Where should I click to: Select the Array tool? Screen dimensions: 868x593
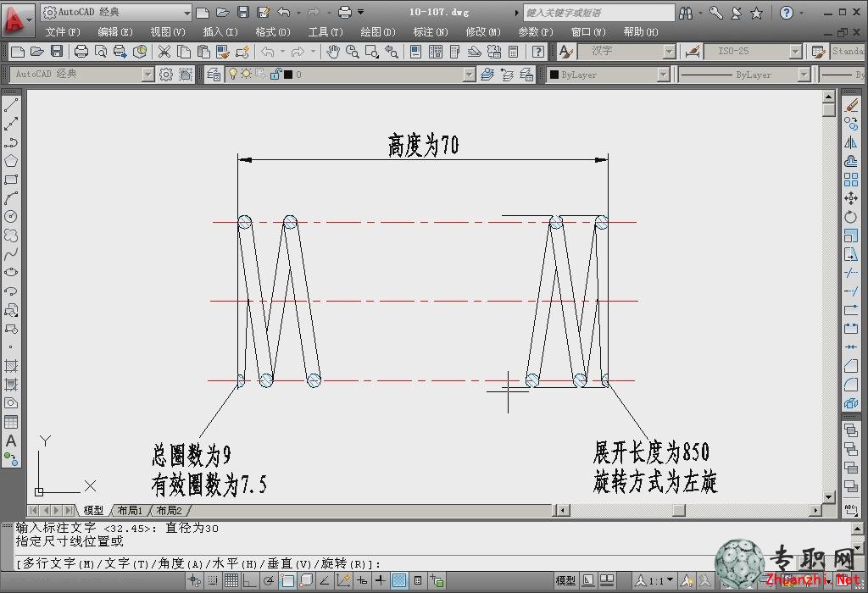[x=851, y=180]
